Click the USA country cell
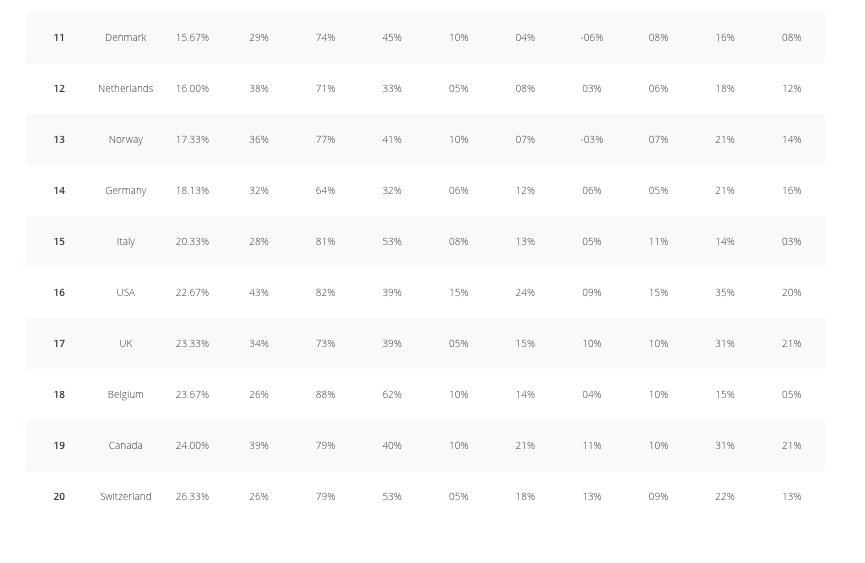This screenshot has height=563, width=865. (x=125, y=292)
